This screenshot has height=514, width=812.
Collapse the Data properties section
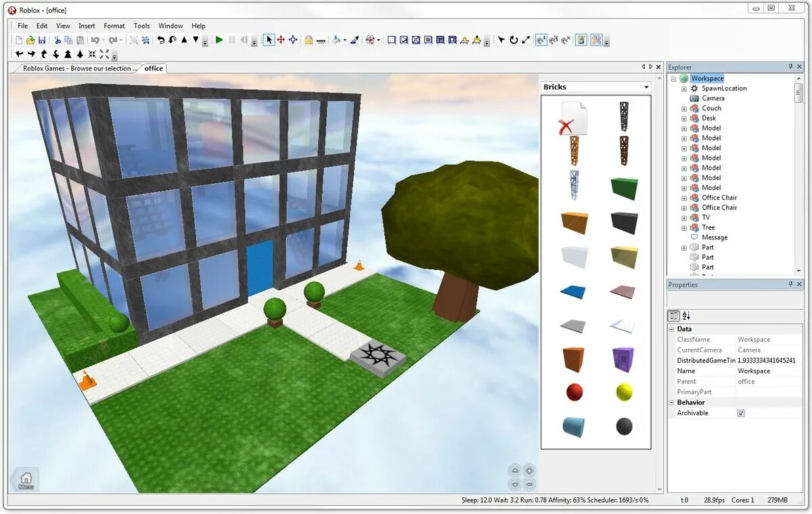[x=671, y=329]
